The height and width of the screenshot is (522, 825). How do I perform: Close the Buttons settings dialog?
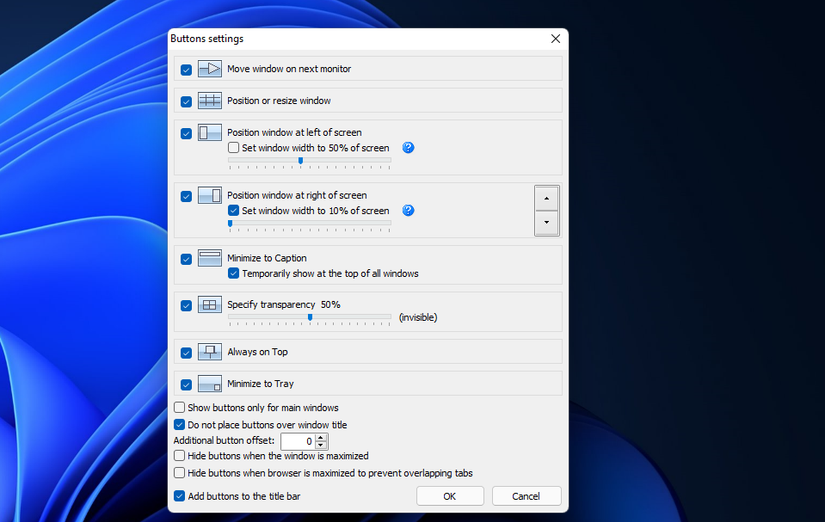click(556, 39)
